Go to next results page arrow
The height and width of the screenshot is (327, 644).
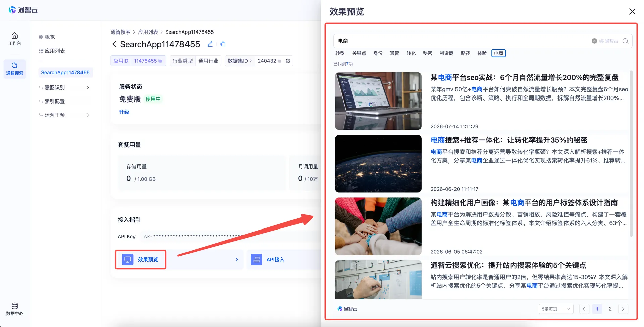623,309
